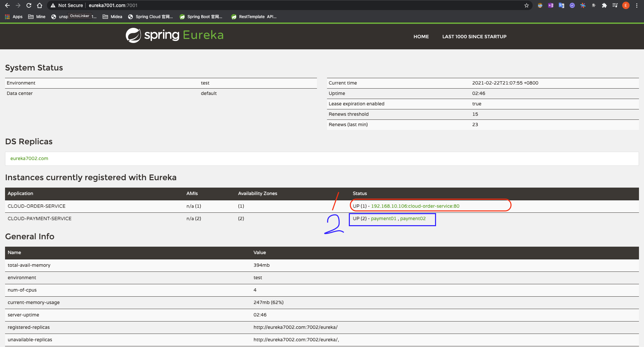Open the payment02 instance link

pyautogui.click(x=413, y=218)
